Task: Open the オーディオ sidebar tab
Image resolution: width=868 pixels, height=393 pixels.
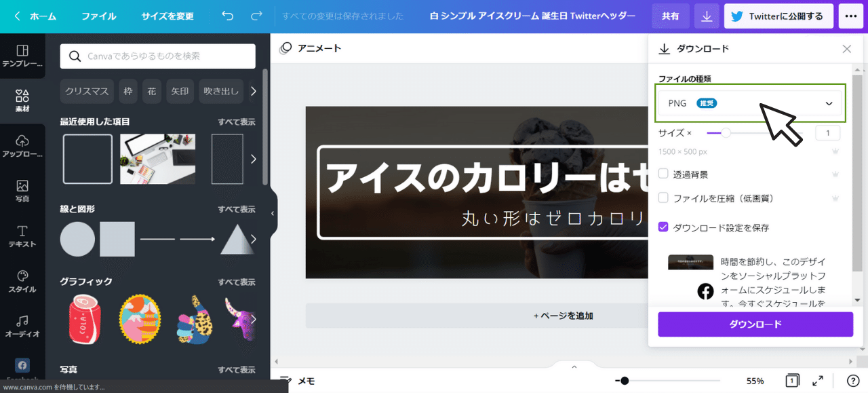Action: click(x=22, y=326)
